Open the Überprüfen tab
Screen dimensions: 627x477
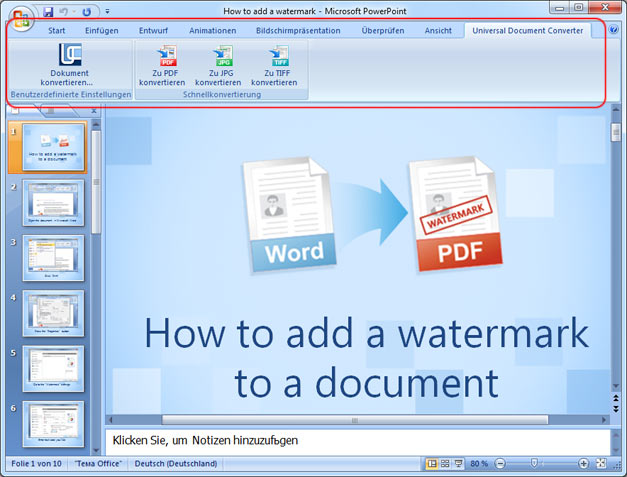383,30
